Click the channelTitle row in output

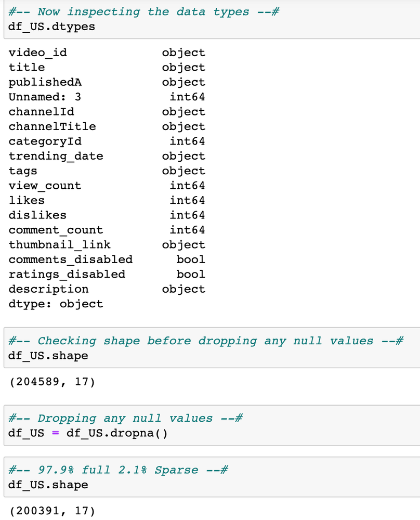coord(52,126)
